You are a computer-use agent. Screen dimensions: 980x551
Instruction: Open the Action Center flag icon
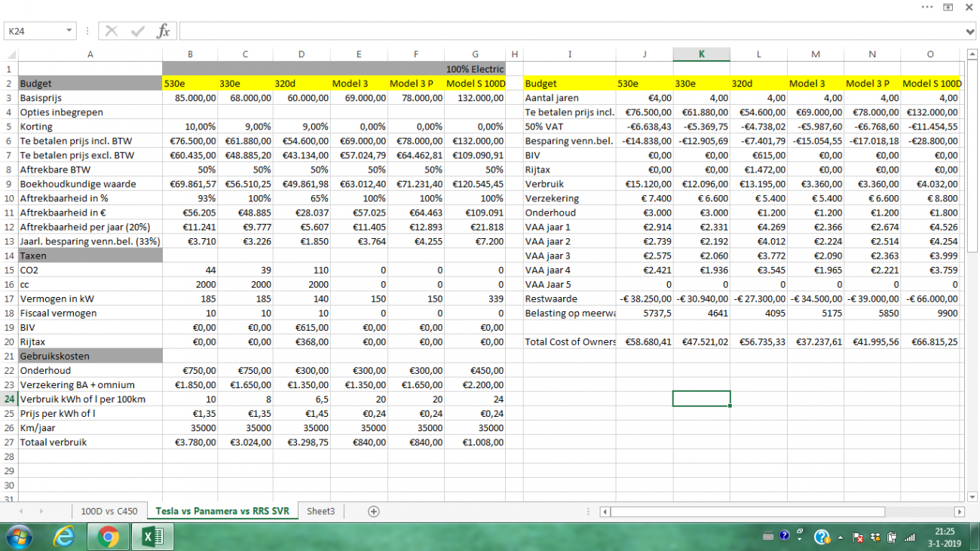858,537
